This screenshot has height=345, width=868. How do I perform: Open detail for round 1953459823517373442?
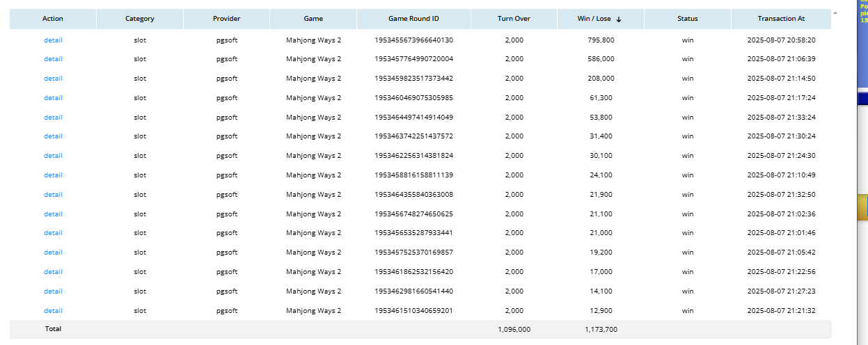coord(53,79)
